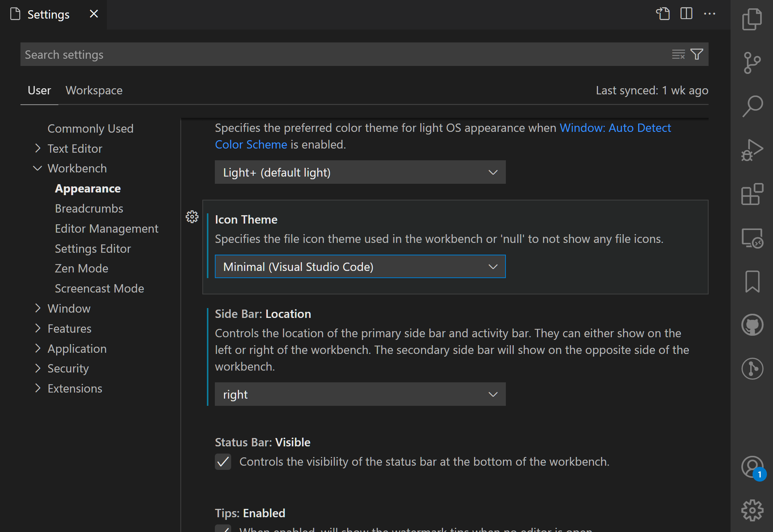Open the Source Control panel
The image size is (773, 532).
pyautogui.click(x=753, y=62)
